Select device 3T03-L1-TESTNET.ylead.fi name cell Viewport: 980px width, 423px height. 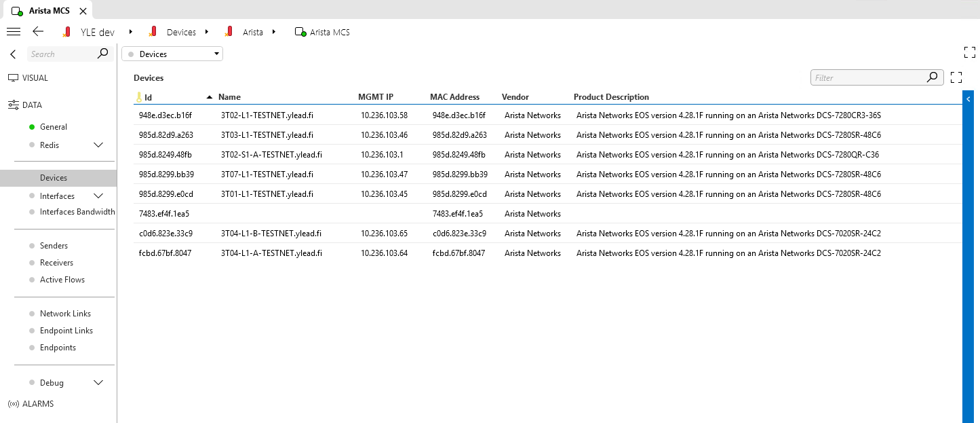[x=267, y=135]
